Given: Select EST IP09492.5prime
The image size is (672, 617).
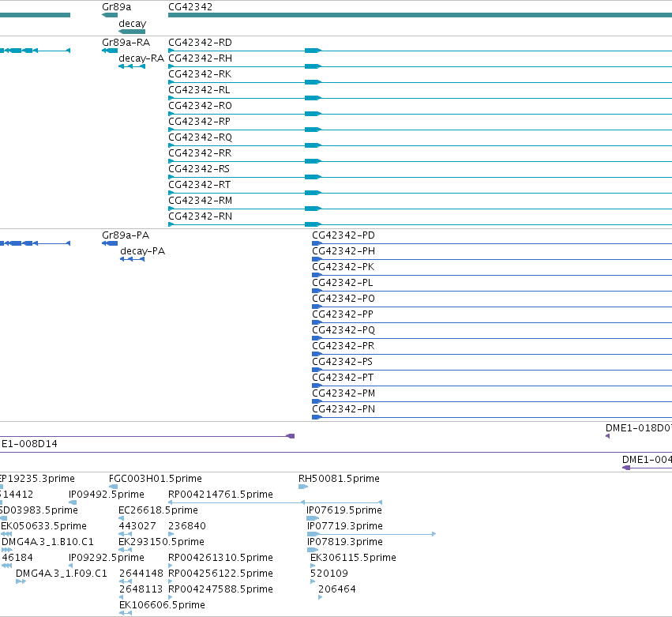Looking at the screenshot, I should (107, 495).
